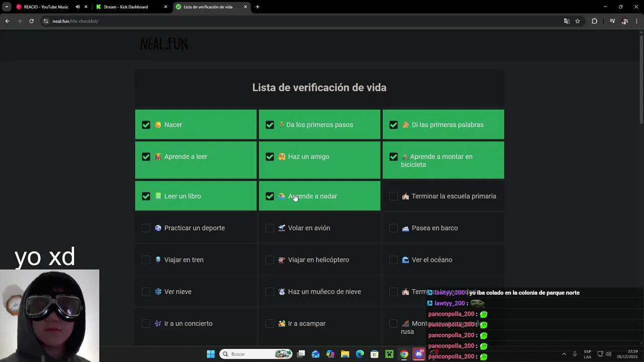644x362 pixels.
Task: Uncheck the Haz un amigo checkbox
Action: click(270, 157)
